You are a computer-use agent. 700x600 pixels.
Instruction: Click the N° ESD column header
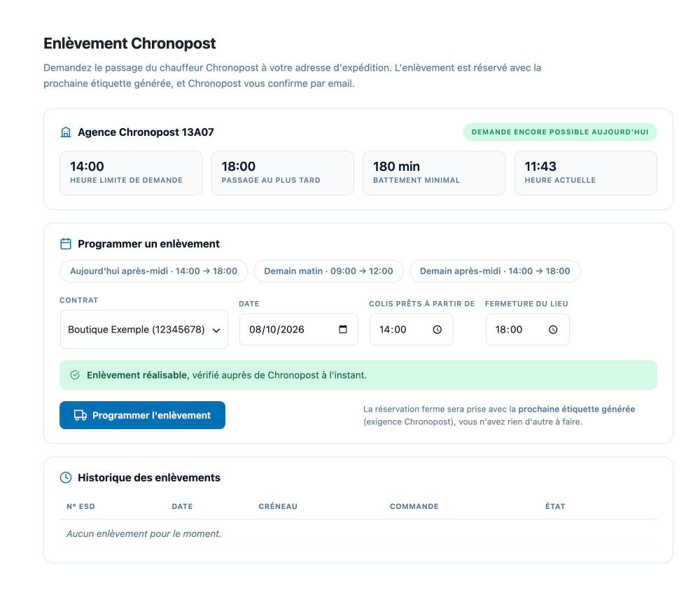(x=80, y=506)
